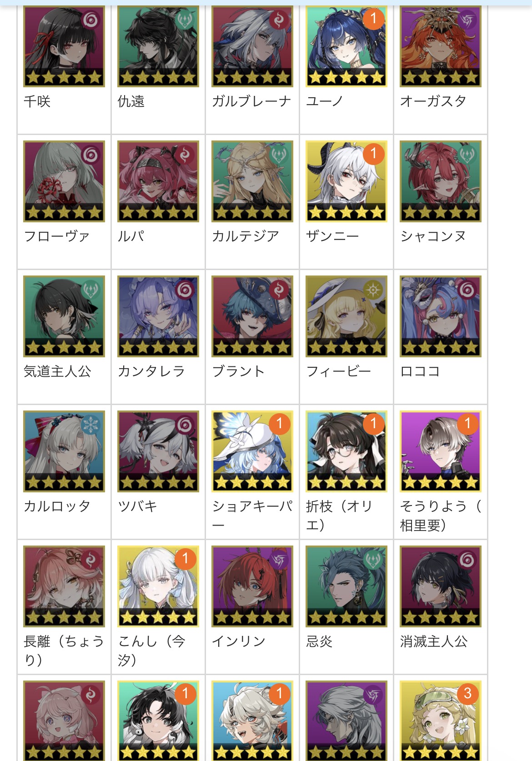Open the カルテジア character icon
This screenshot has height=761, width=532.
(x=252, y=181)
